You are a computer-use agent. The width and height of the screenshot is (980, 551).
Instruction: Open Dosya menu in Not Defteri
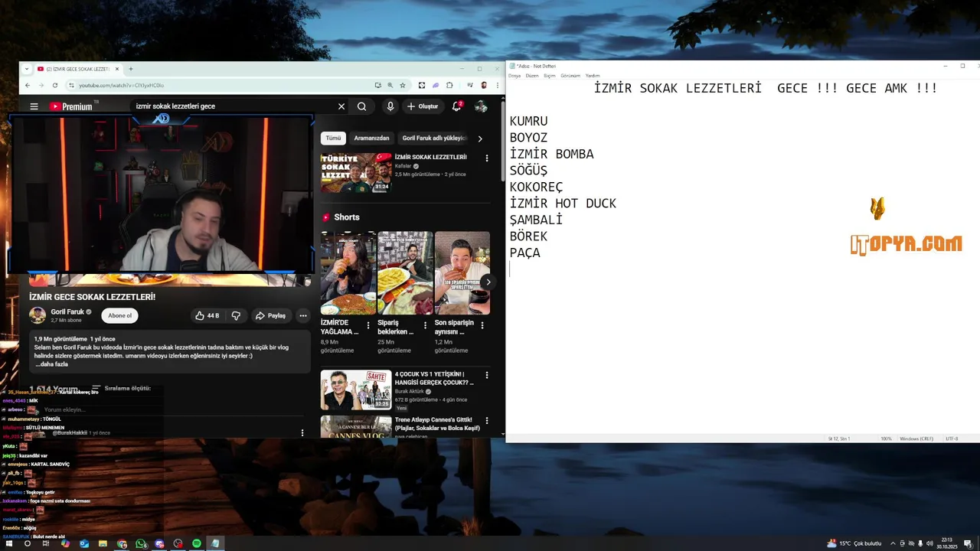514,76
